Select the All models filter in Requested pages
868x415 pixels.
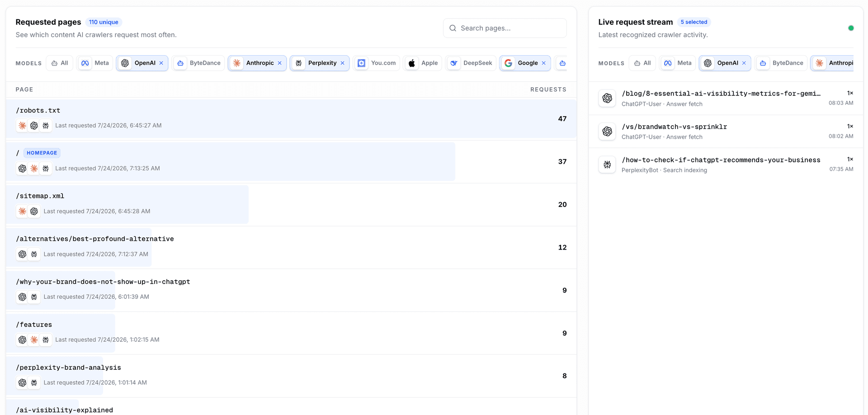click(x=59, y=63)
